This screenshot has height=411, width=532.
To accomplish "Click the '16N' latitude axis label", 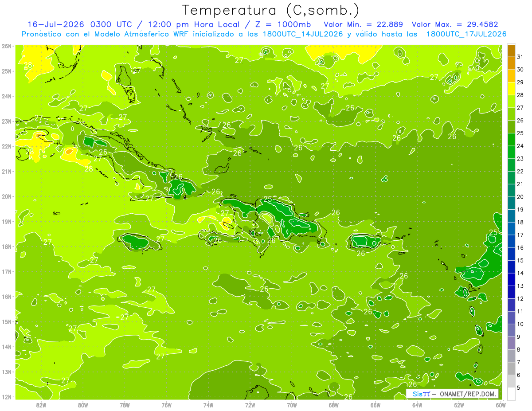I will click(x=7, y=297).
